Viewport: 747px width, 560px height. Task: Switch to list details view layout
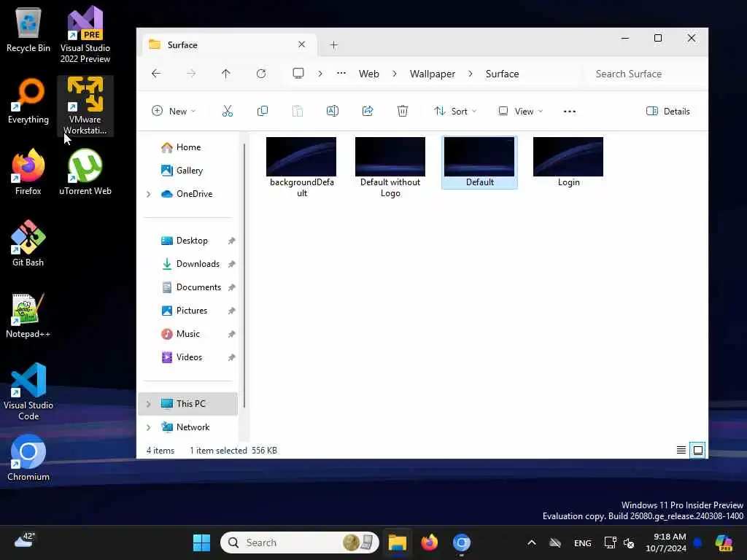[681, 450]
